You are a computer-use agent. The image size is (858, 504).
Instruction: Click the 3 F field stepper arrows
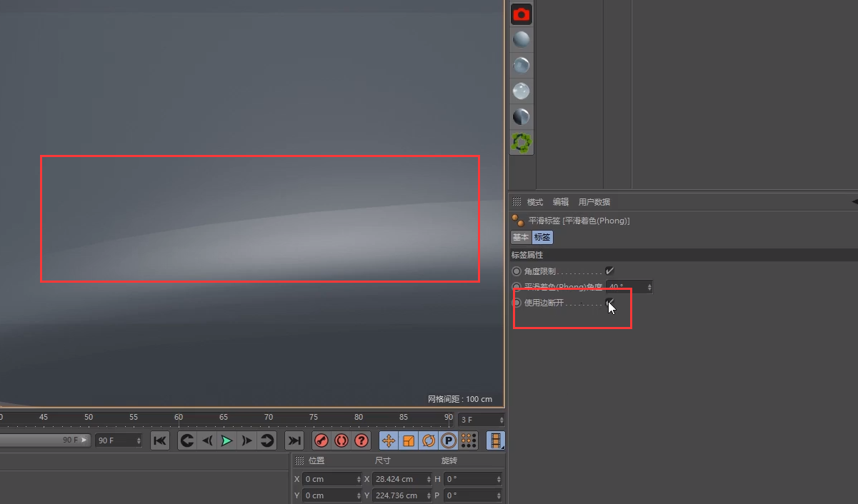pos(502,420)
